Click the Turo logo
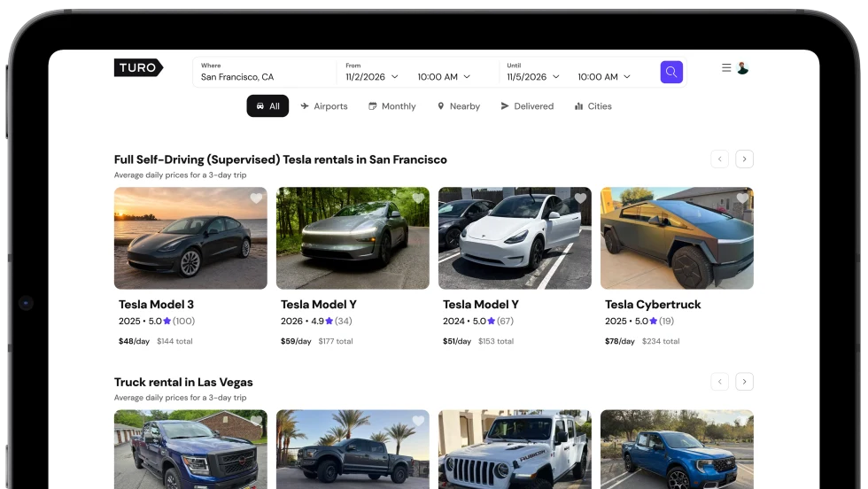The width and height of the screenshot is (868, 489). click(x=138, y=67)
